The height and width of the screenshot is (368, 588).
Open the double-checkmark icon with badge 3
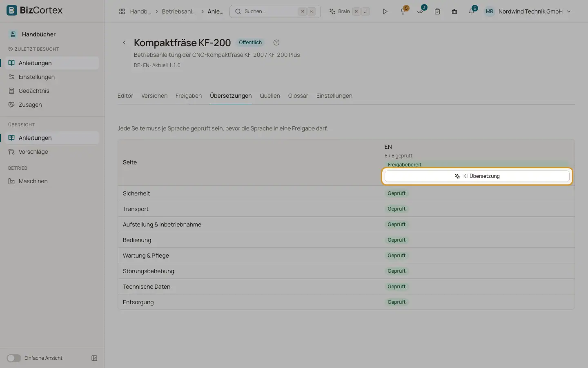click(x=420, y=11)
